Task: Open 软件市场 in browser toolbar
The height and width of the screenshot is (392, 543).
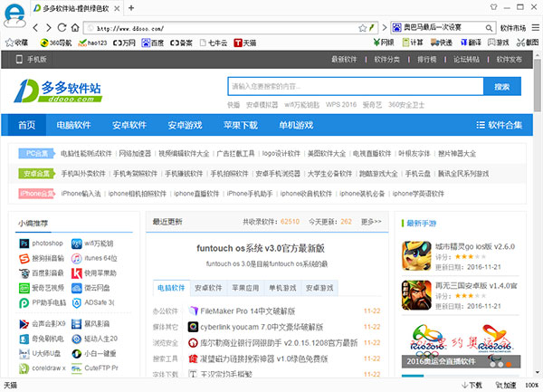Action: click(513, 28)
